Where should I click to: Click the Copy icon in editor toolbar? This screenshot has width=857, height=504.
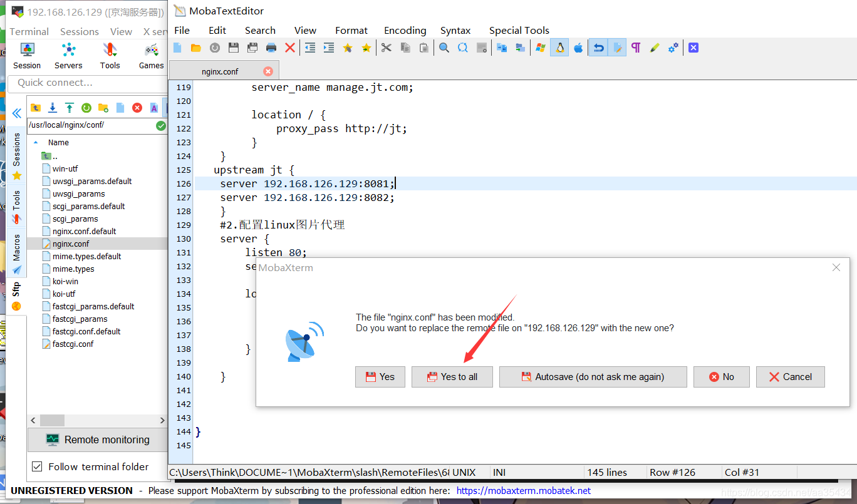pyautogui.click(x=405, y=48)
